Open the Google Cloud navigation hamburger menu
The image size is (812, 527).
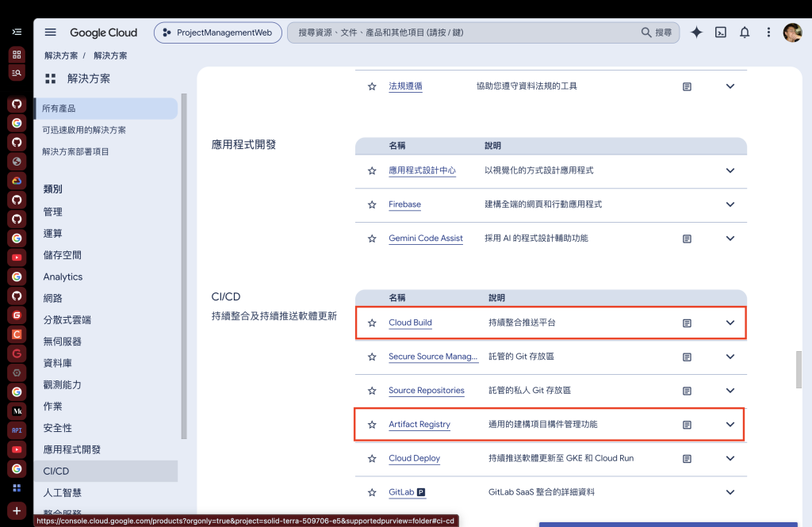coord(50,32)
